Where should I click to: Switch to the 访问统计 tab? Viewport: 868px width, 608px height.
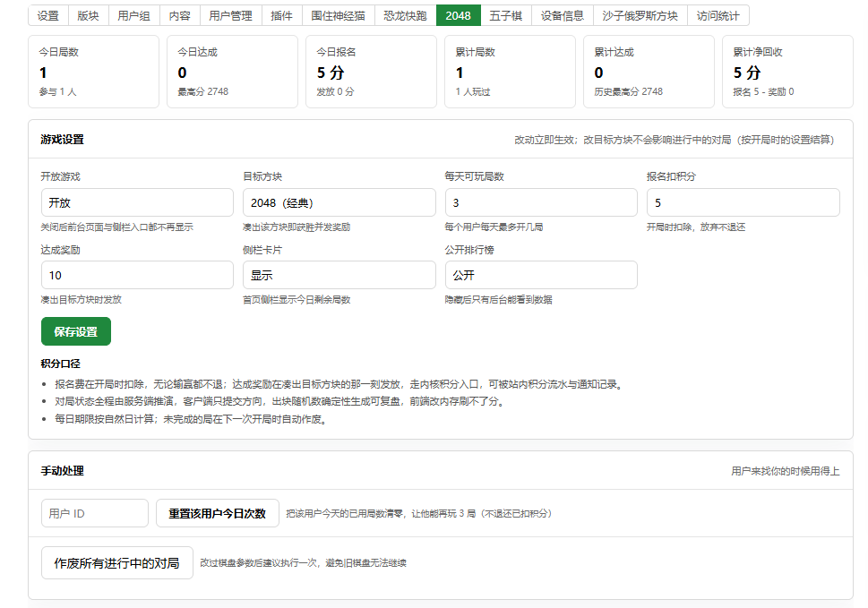coord(718,15)
